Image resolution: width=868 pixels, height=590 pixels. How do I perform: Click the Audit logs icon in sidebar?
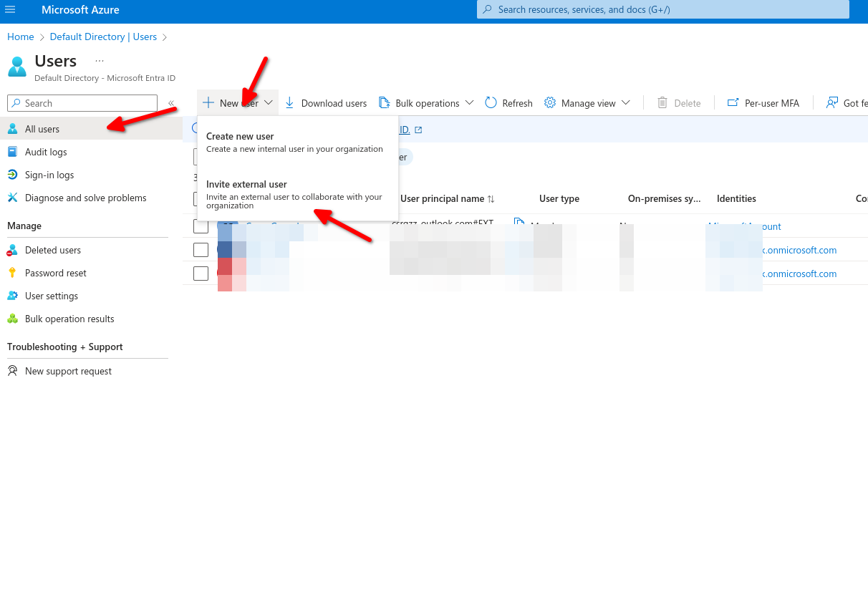click(12, 152)
